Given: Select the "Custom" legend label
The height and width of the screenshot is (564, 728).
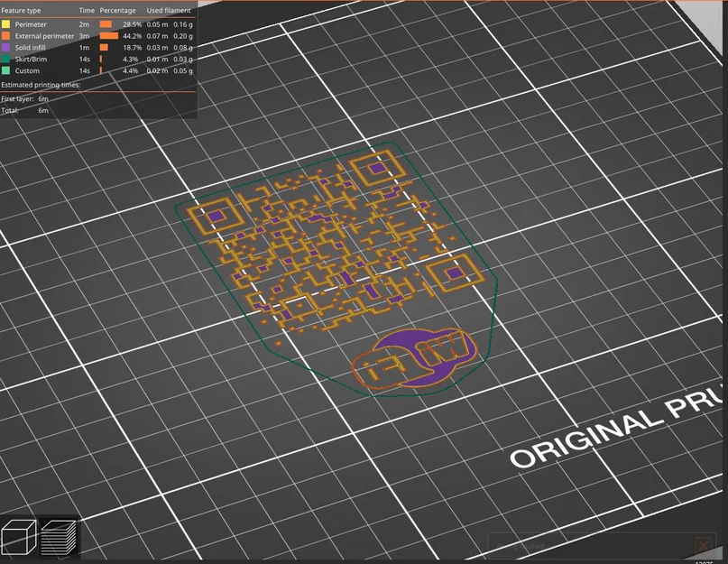Looking at the screenshot, I should coord(27,70).
